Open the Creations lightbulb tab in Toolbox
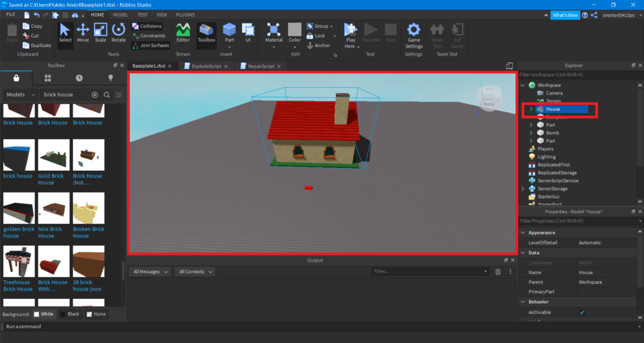The width and height of the screenshot is (644, 343). (x=111, y=78)
